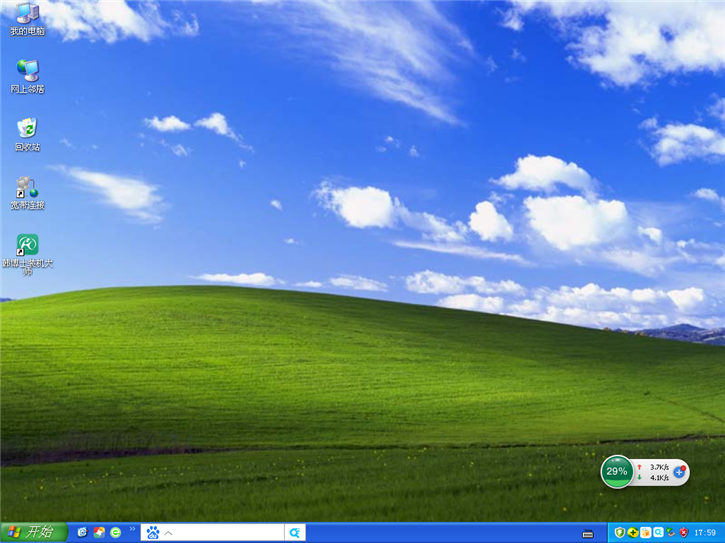
Task: Open the colorful quick launch browser icon
Action: point(99,533)
